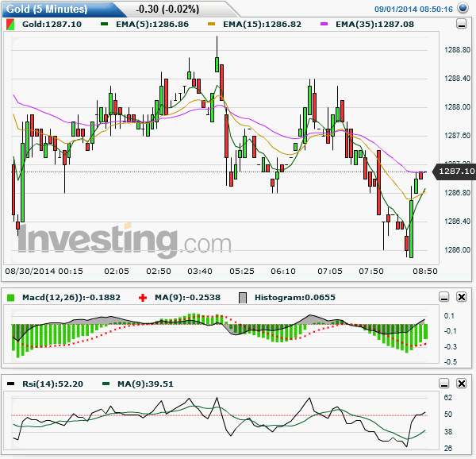Click the EMA(15):1286.82 value text
476x459 pixels.
(263, 25)
